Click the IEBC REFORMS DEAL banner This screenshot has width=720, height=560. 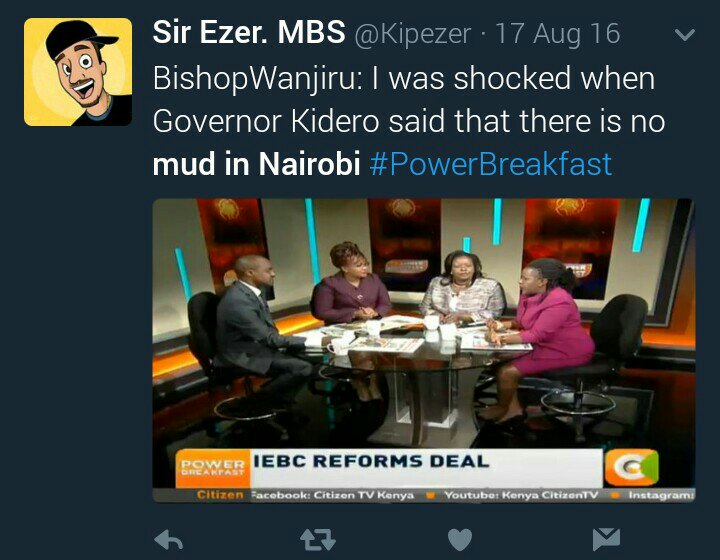[x=427, y=468]
